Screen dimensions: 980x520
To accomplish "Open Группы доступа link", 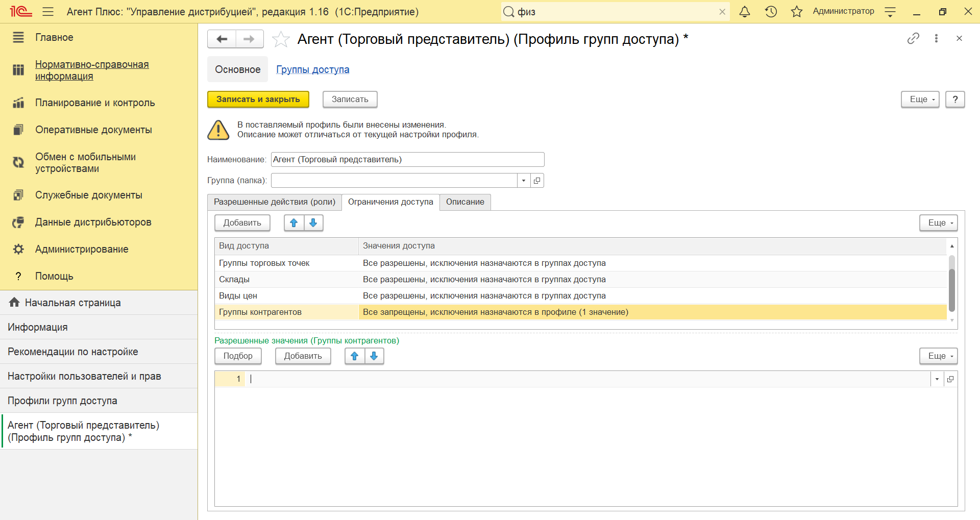I will (313, 69).
